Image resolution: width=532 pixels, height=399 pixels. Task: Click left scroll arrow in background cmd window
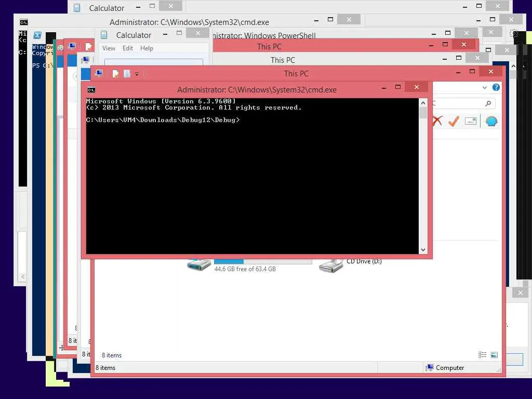pos(23,276)
